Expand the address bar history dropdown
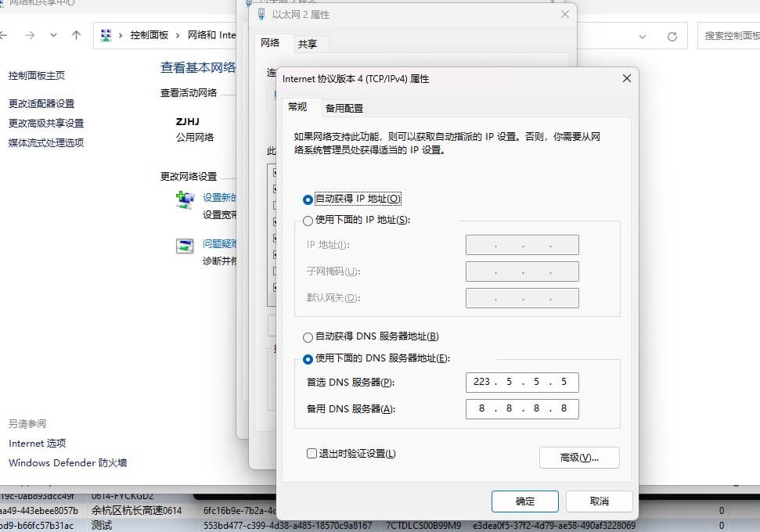Viewport: 760px width, 532px height. click(642, 36)
